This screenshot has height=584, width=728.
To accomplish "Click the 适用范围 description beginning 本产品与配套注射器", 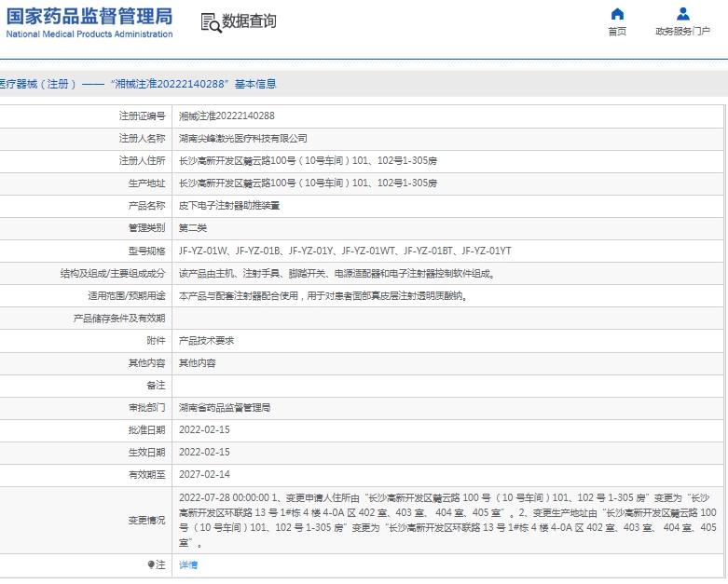I will click(324, 296).
